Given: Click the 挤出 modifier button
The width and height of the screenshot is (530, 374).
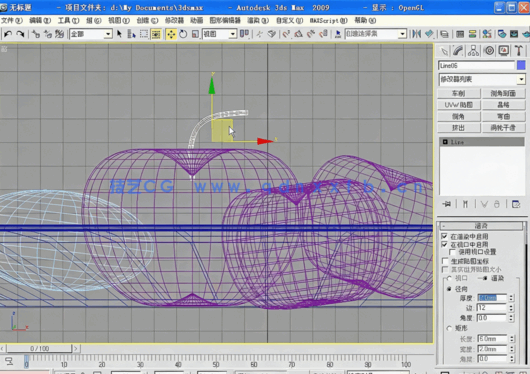Looking at the screenshot, I should [x=459, y=128].
